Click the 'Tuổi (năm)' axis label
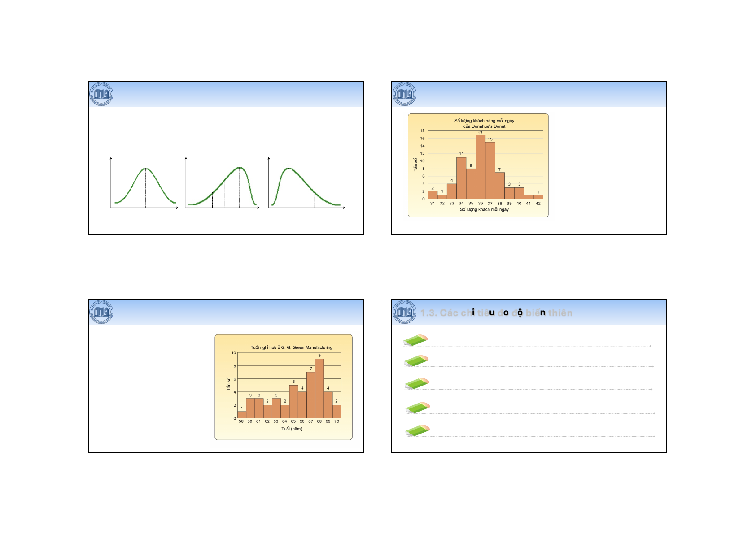 (x=292, y=429)
